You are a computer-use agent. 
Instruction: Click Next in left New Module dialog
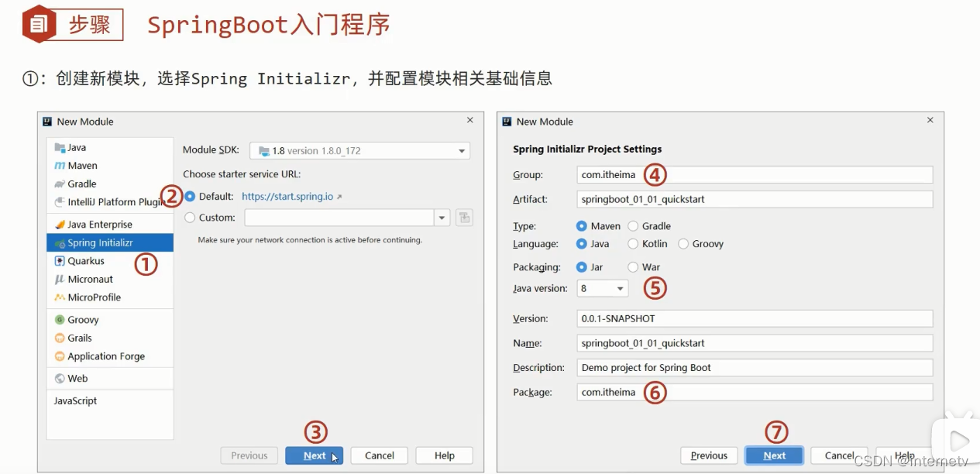[x=314, y=455]
